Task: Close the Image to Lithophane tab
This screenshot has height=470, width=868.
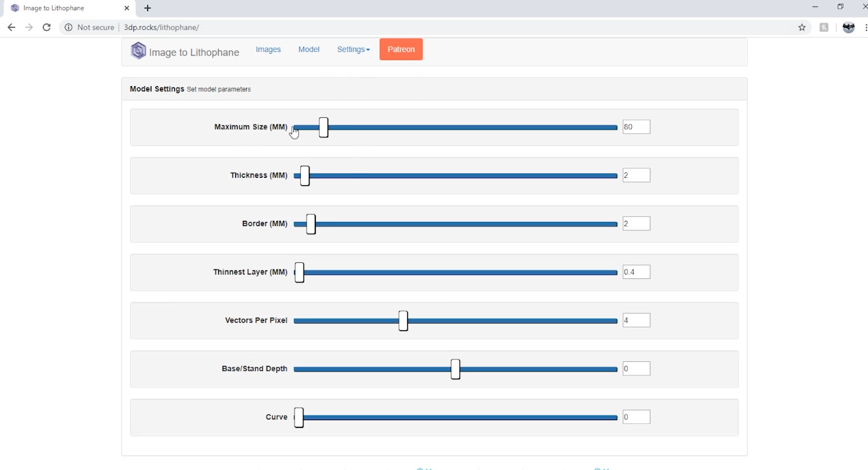Action: pos(127,8)
